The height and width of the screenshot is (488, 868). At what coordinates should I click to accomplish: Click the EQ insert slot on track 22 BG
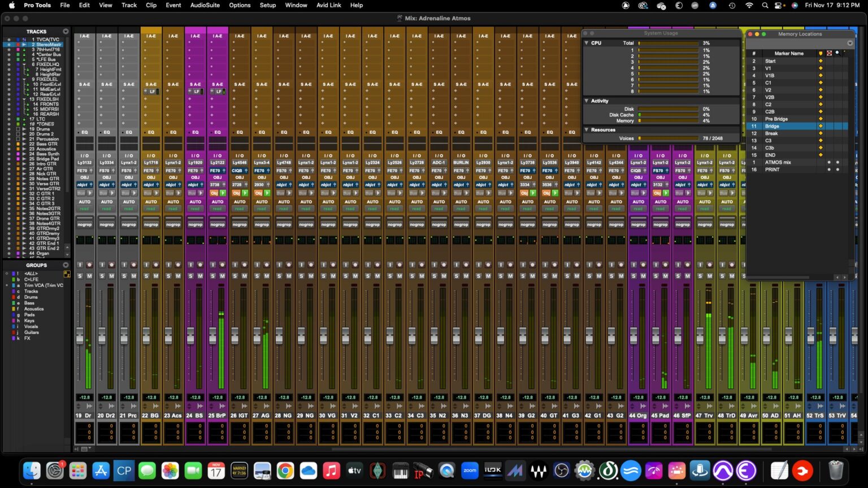151,132
